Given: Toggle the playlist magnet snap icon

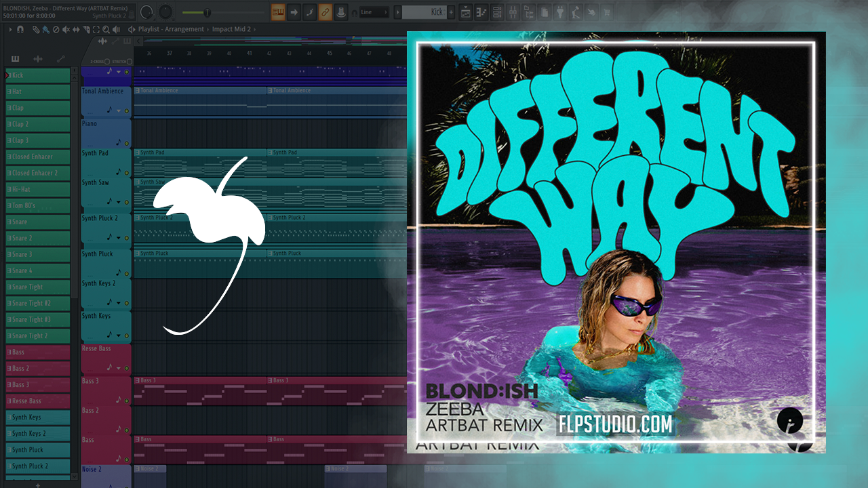Looking at the screenshot, I should coord(20,29).
